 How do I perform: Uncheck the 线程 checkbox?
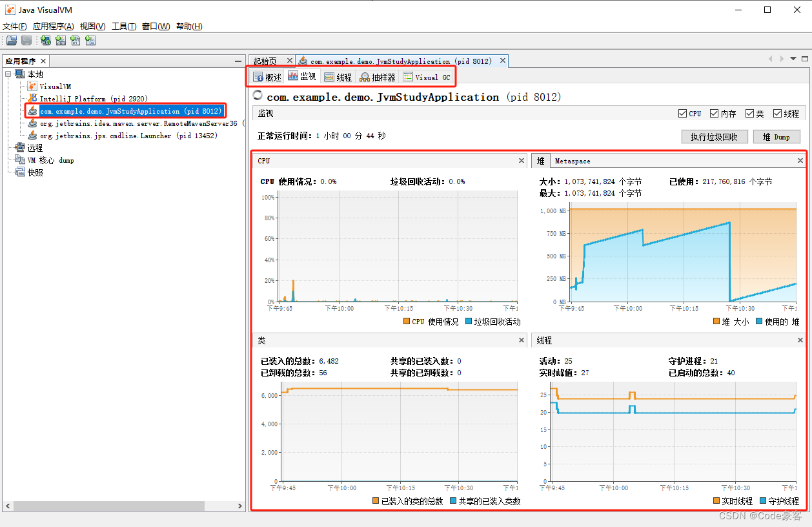pyautogui.click(x=777, y=114)
